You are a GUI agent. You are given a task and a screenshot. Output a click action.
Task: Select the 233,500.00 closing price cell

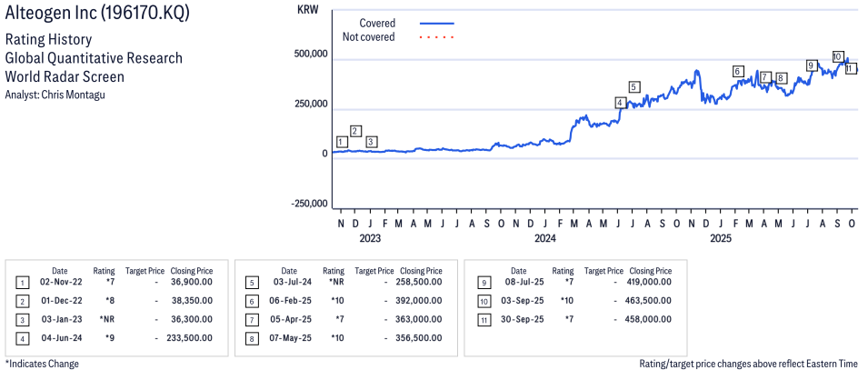click(x=192, y=337)
